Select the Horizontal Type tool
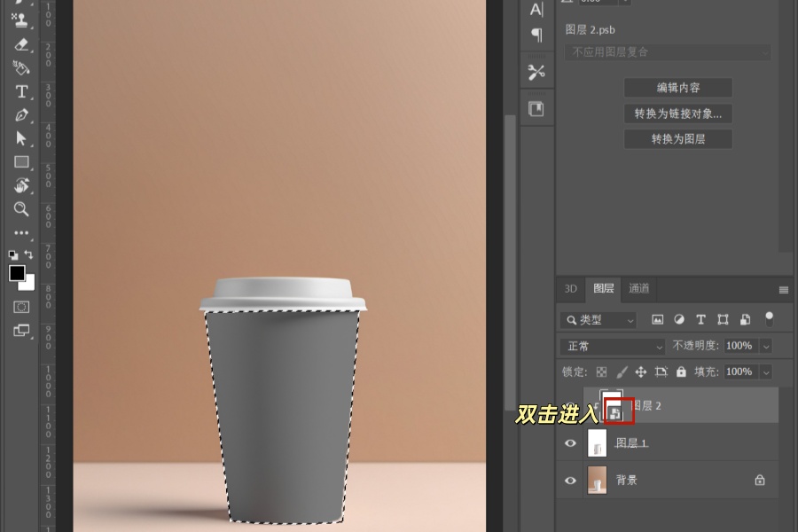This screenshot has height=532, width=798. [x=21, y=91]
